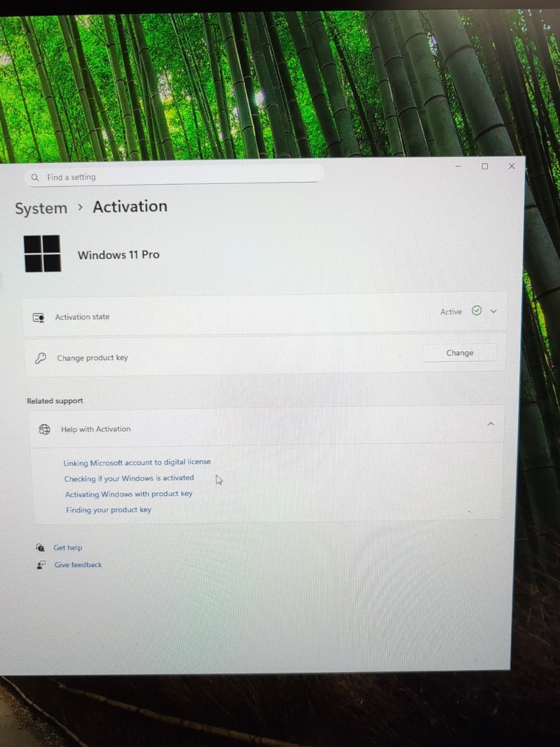
Task: Click the Activation state label text
Action: click(x=82, y=317)
